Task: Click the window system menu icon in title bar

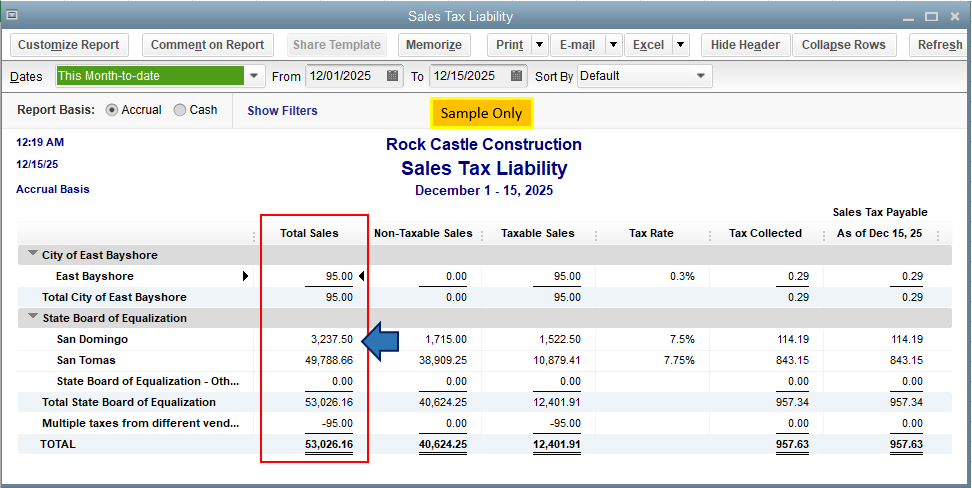Action: point(11,15)
